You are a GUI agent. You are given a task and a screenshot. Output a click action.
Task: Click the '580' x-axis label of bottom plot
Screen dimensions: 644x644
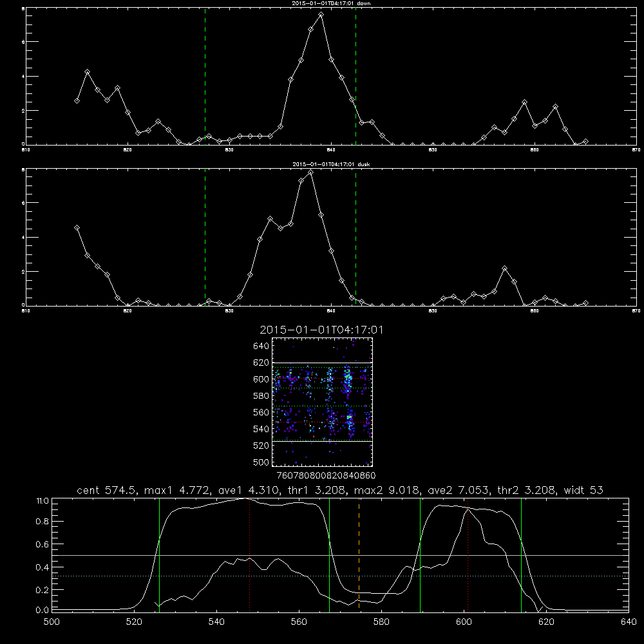coord(381,622)
